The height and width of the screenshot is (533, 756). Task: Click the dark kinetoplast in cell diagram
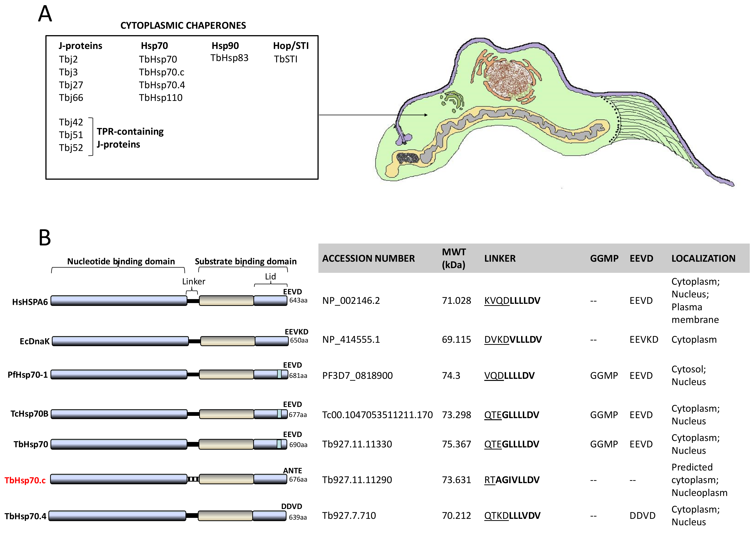pyautogui.click(x=408, y=158)
